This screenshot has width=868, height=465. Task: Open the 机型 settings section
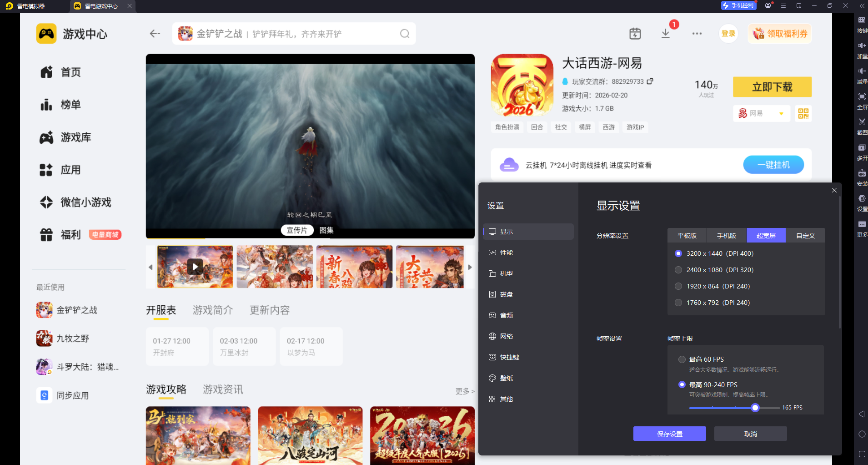[x=528, y=273]
